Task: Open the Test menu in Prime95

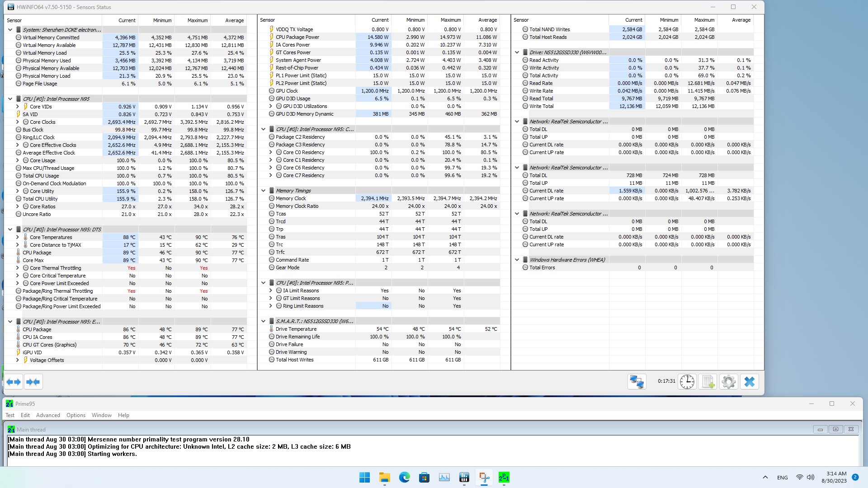Action: click(10, 415)
